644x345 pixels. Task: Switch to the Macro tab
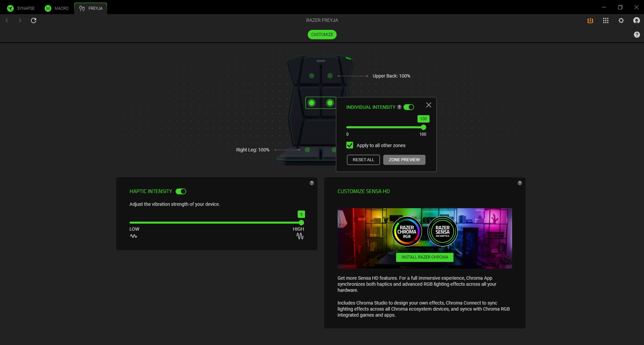(x=56, y=8)
